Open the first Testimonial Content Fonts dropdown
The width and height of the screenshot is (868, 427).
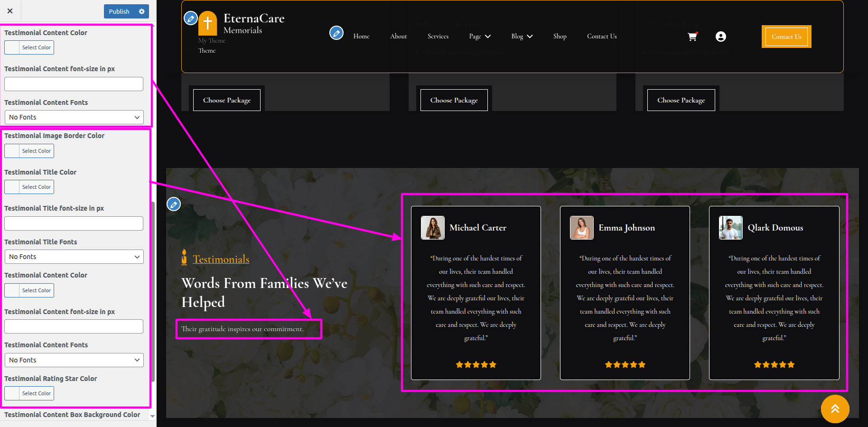point(74,117)
